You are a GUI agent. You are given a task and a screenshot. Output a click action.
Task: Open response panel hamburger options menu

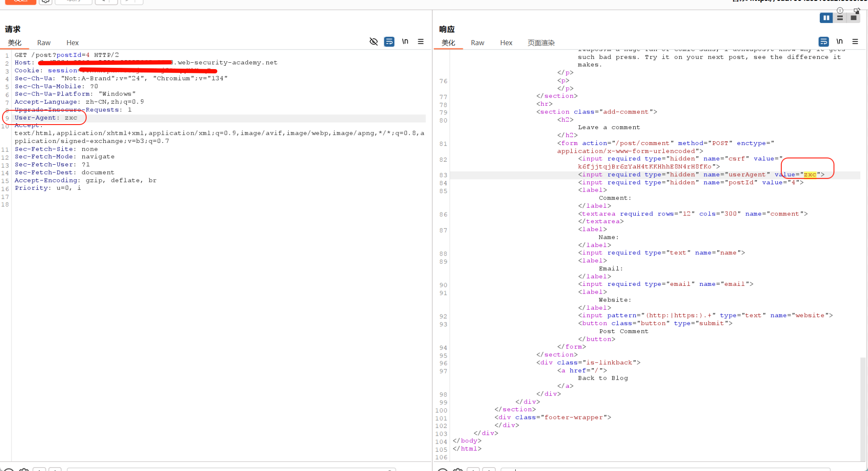[855, 41]
